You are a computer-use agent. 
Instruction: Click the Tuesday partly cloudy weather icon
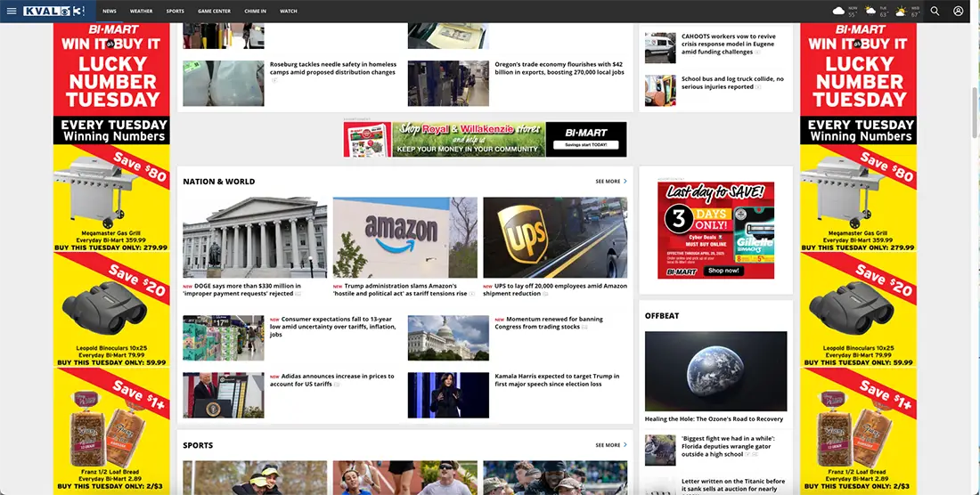click(870, 12)
